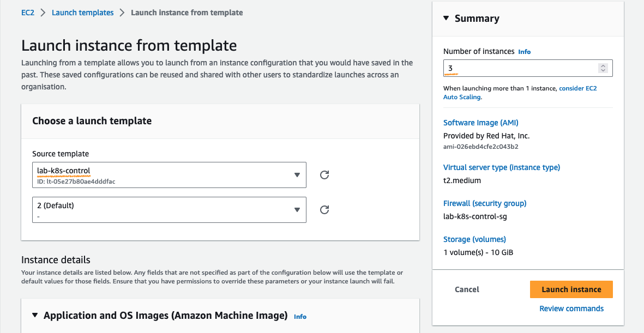Screen dimensions: 644x333
Task: Cancel the instance launch
Action: click(467, 289)
